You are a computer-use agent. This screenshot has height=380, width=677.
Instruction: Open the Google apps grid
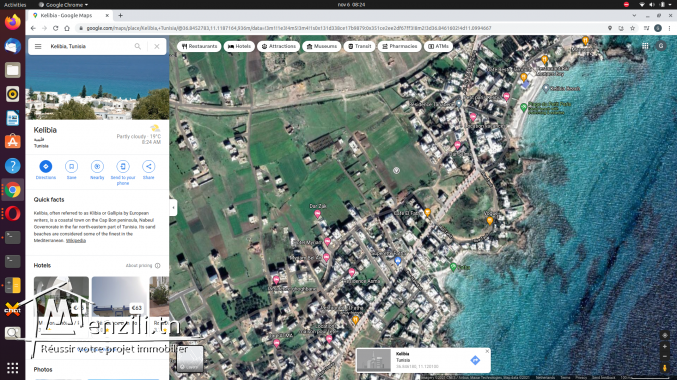click(645, 46)
